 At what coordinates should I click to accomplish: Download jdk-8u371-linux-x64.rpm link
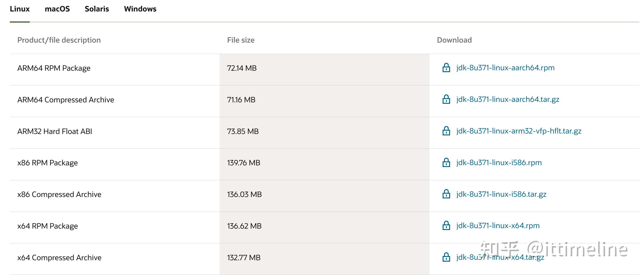498,226
